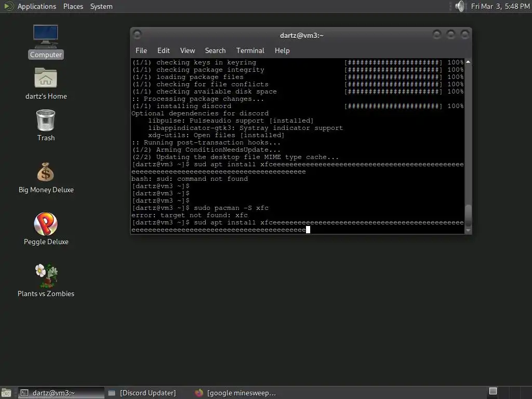Click ':: Processing package changes...' line
Screen dimensions: 532x399
[x=197, y=99]
